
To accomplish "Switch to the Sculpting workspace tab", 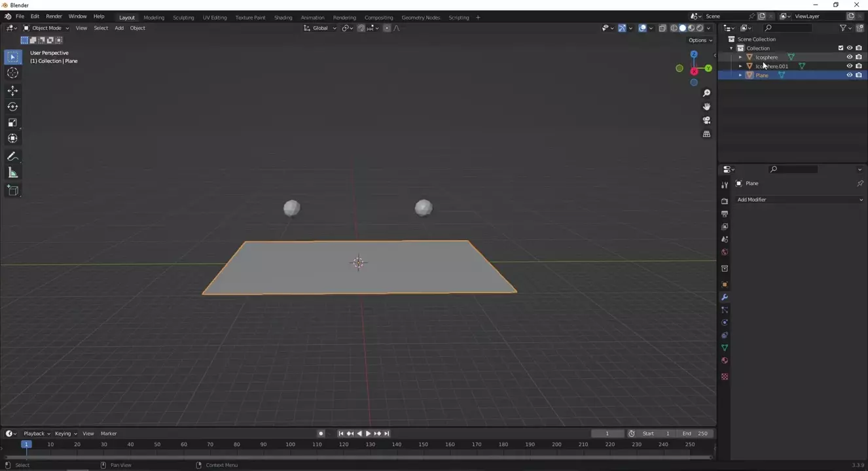I will point(183,18).
